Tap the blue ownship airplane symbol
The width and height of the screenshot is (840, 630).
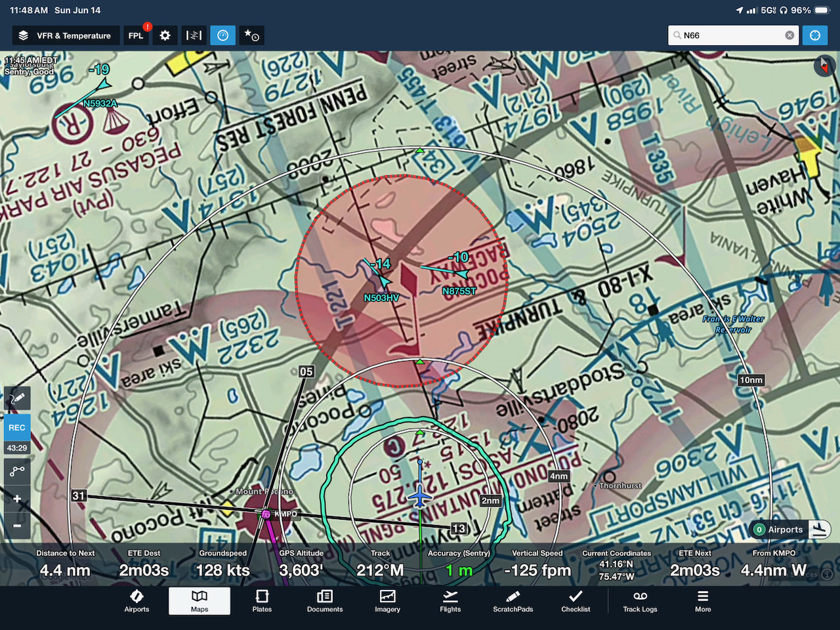[420, 497]
